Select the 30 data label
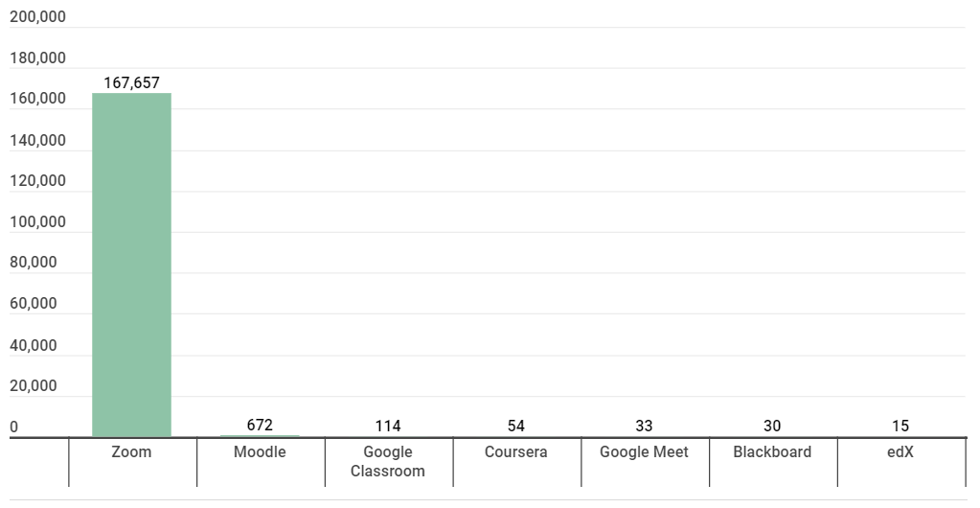980x508 pixels. click(x=772, y=426)
